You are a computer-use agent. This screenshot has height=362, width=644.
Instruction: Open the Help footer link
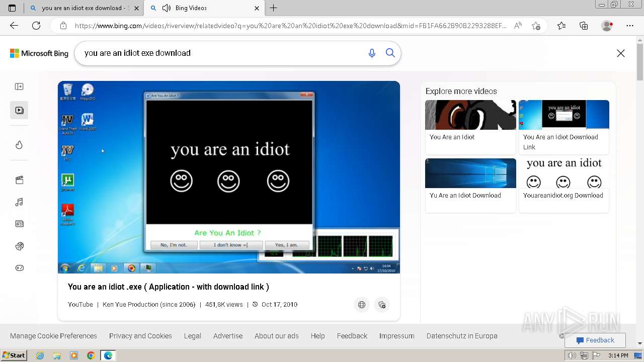pyautogui.click(x=318, y=336)
